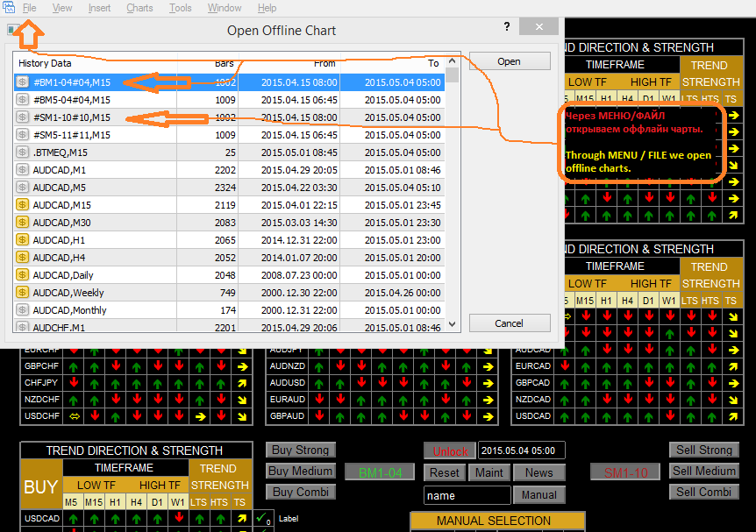Click the Buy Strong button
Image resolution: width=756 pixels, height=532 pixels.
[300, 450]
